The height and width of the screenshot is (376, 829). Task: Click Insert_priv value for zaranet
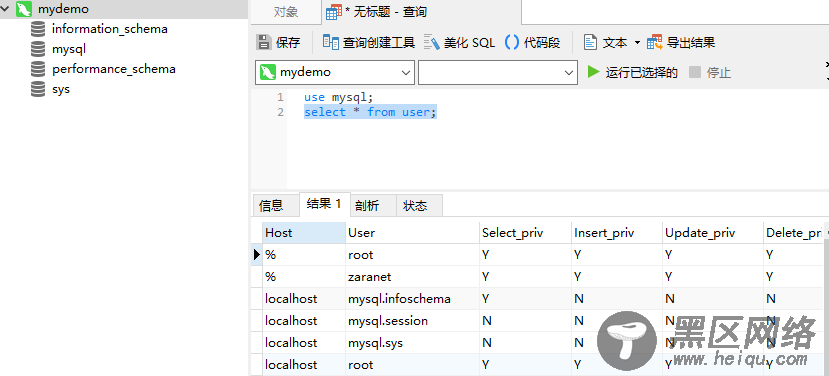617,277
